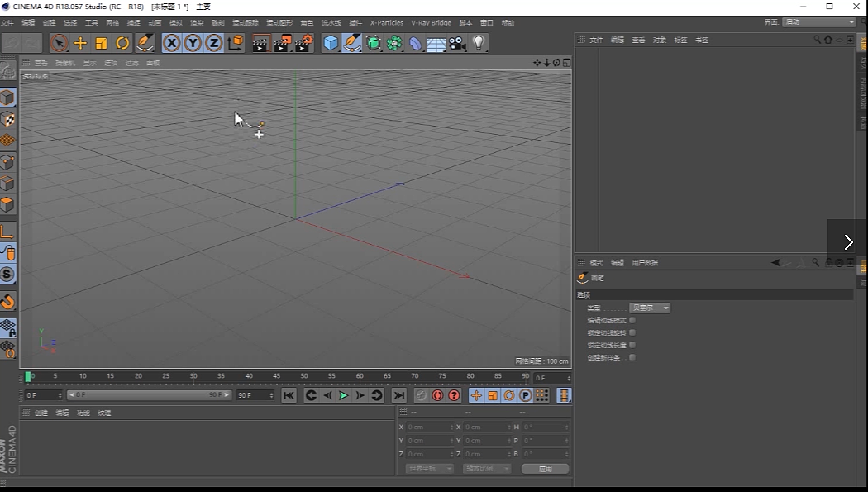The height and width of the screenshot is (492, 868).
Task: Add a floor environment object
Action: tap(436, 43)
